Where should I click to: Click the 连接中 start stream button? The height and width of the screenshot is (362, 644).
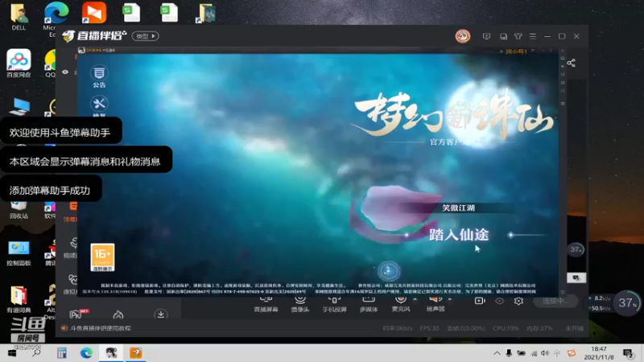(x=555, y=301)
